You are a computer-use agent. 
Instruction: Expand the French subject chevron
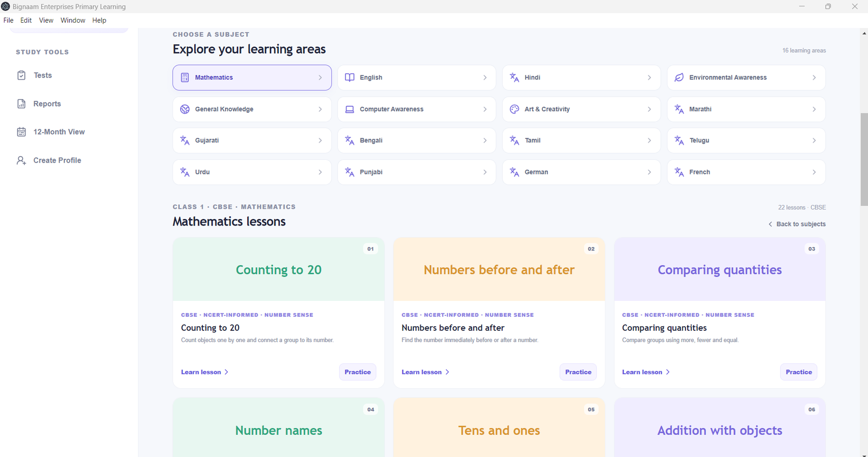tap(814, 172)
